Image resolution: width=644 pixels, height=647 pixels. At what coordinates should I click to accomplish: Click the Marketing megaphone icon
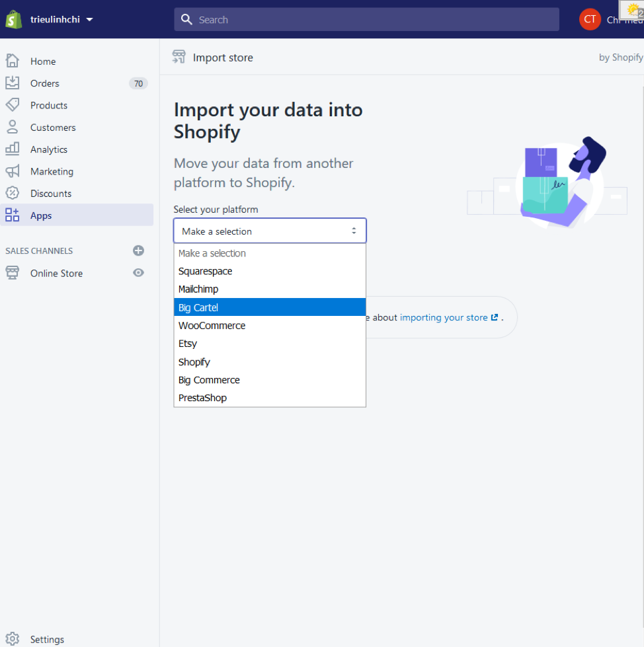tap(13, 171)
